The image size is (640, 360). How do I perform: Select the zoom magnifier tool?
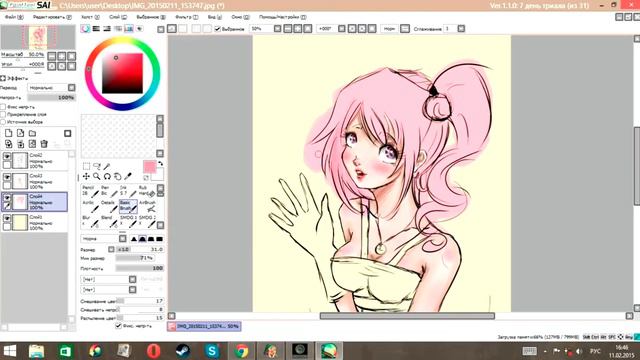(x=97, y=176)
